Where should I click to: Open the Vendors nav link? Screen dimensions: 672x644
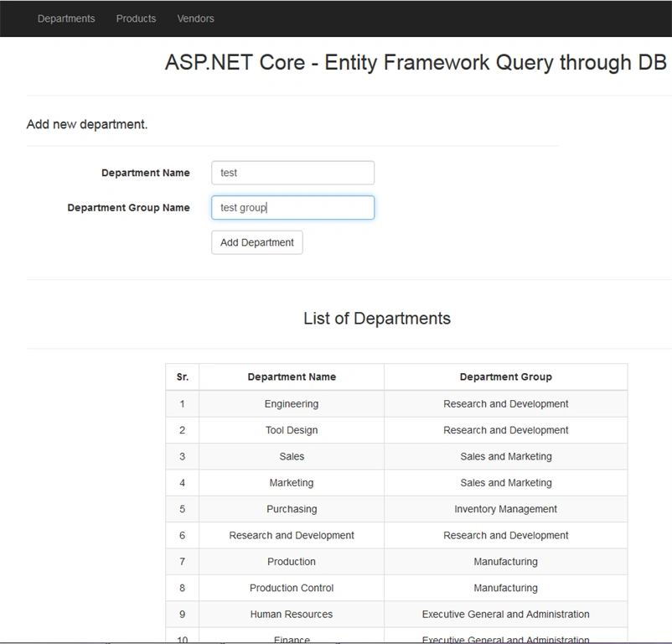[195, 18]
